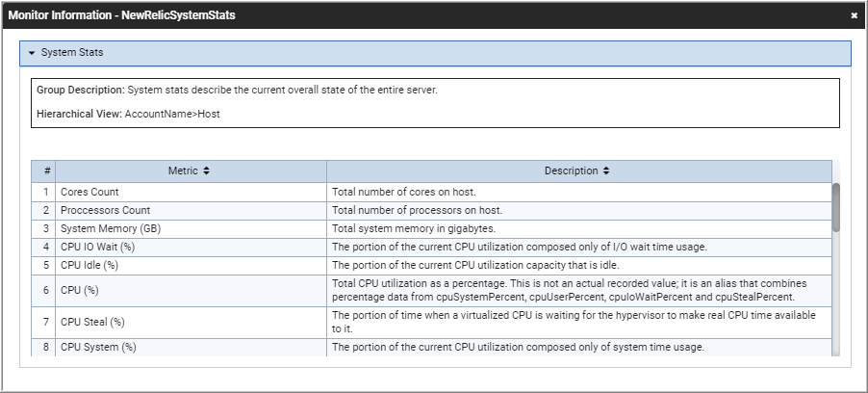The width and height of the screenshot is (868, 393).
Task: Click the System Memory (GB) metric
Action: click(111, 228)
